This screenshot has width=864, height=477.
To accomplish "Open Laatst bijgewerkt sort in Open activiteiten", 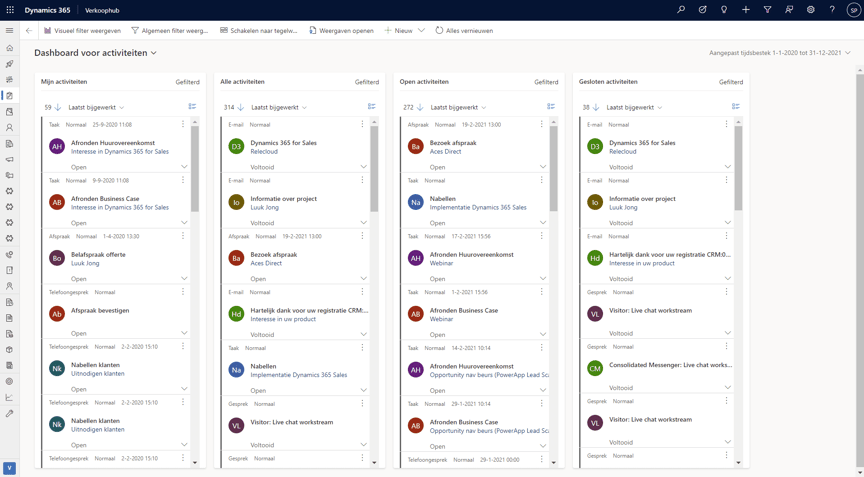I will click(x=458, y=107).
